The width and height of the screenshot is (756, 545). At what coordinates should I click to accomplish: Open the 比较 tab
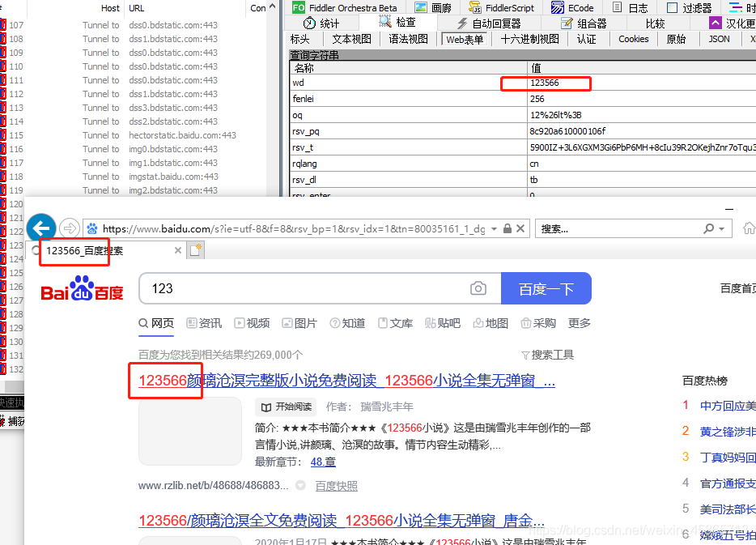(x=655, y=23)
